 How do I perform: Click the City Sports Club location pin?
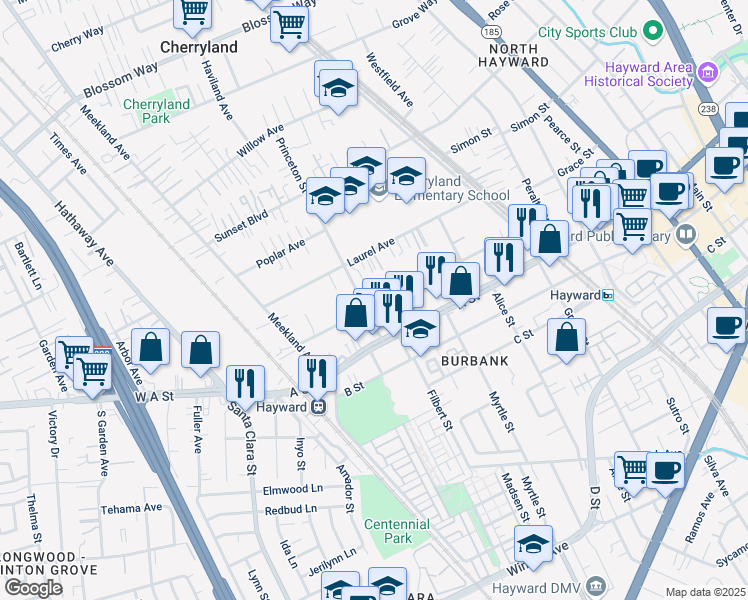pyautogui.click(x=653, y=31)
